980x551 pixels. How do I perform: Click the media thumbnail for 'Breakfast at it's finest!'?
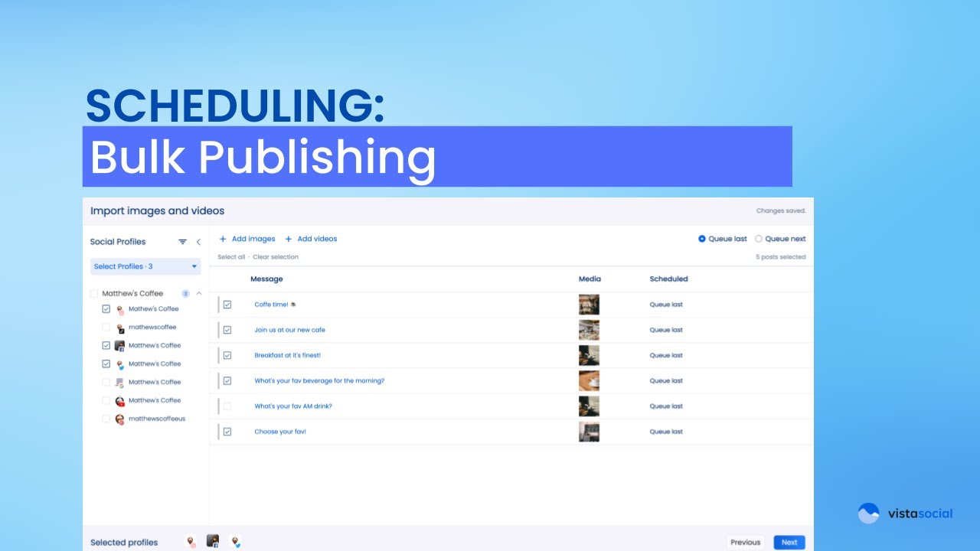pos(589,354)
